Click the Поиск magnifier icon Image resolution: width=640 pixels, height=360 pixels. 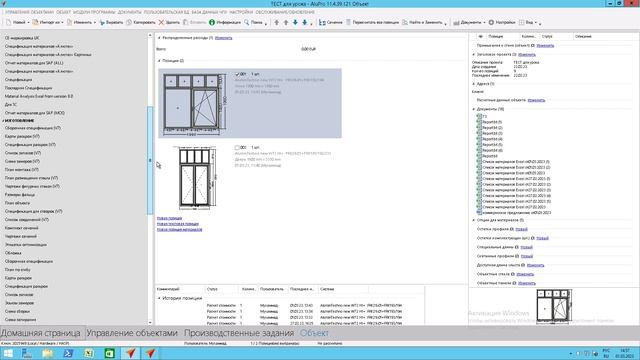click(247, 22)
